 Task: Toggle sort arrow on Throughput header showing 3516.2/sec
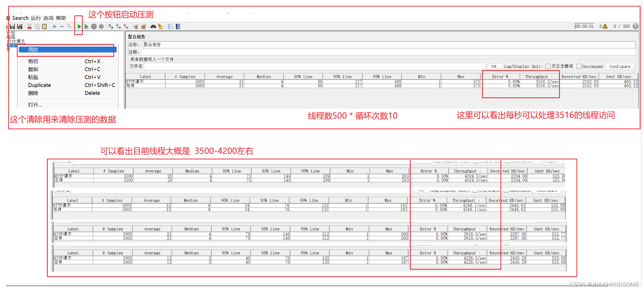[552, 77]
